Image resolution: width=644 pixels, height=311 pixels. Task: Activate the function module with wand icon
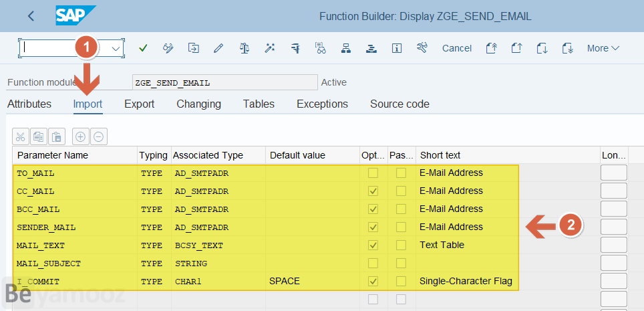[269, 48]
